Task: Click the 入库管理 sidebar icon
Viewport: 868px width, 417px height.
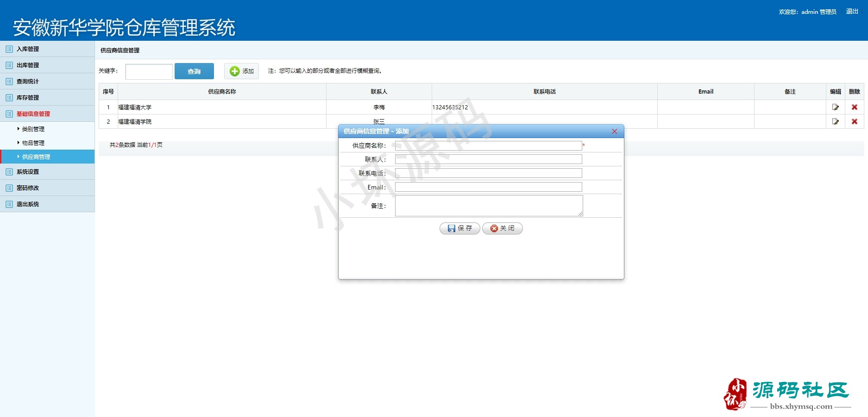Action: (9, 49)
